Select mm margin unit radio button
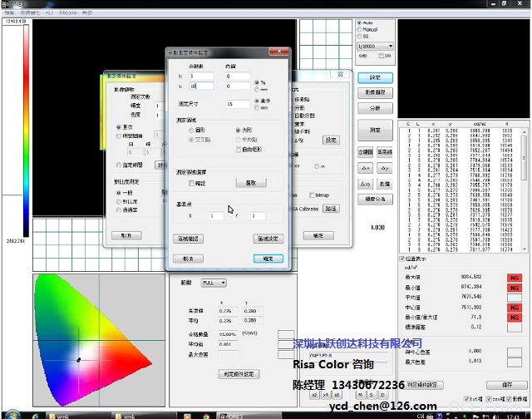This screenshot has height=419, width=532. pos(257,90)
